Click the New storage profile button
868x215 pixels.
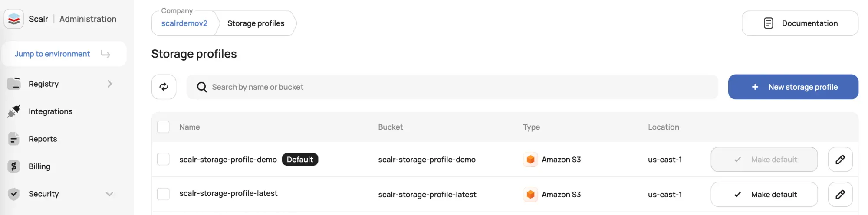[x=793, y=87]
